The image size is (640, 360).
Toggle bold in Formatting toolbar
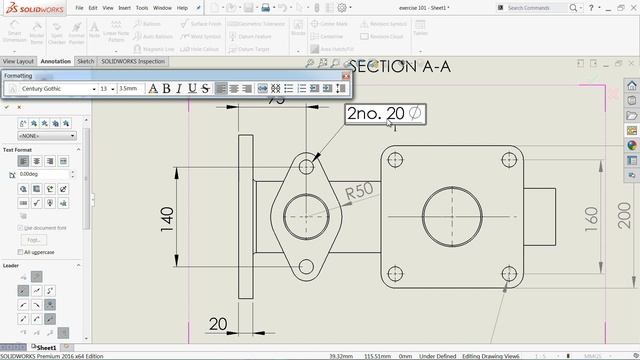pyautogui.click(x=166, y=89)
